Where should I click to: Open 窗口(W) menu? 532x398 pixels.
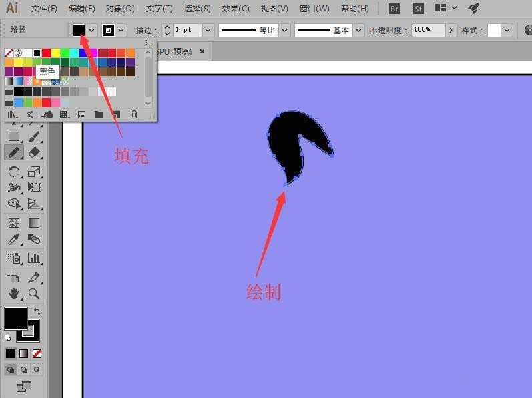click(314, 8)
